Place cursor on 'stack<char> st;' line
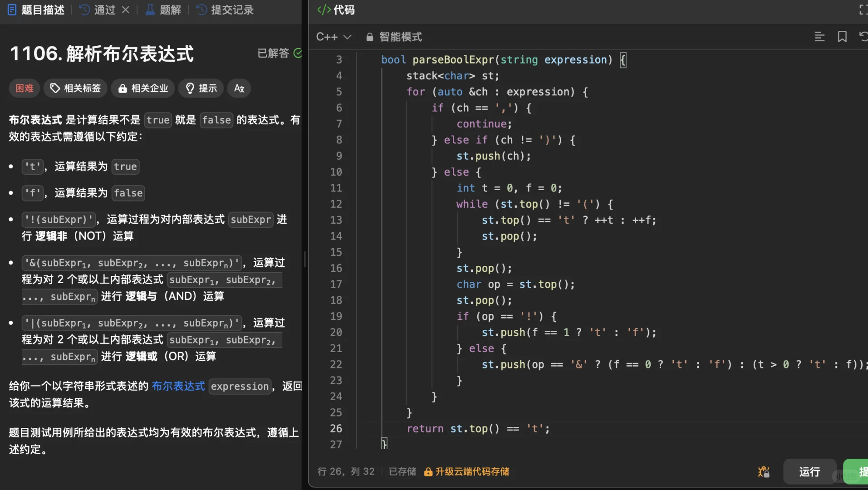The height and width of the screenshot is (490, 868). pos(452,76)
